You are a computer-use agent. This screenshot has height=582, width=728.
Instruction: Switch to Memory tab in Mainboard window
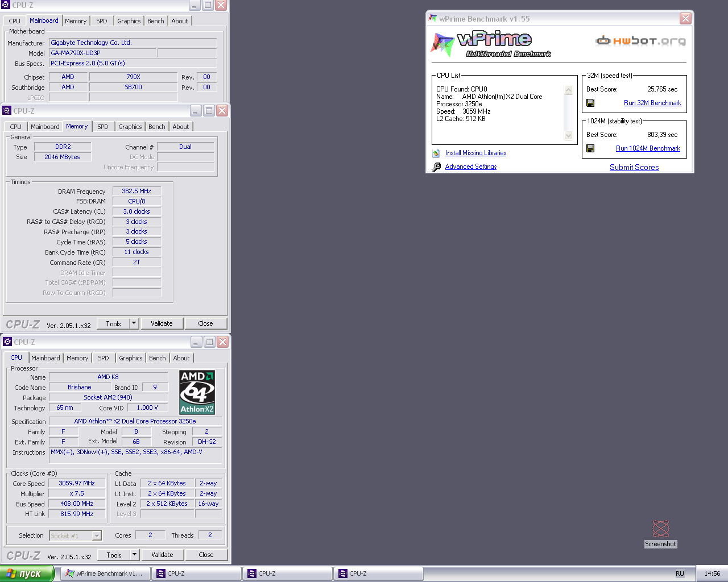pos(76,21)
